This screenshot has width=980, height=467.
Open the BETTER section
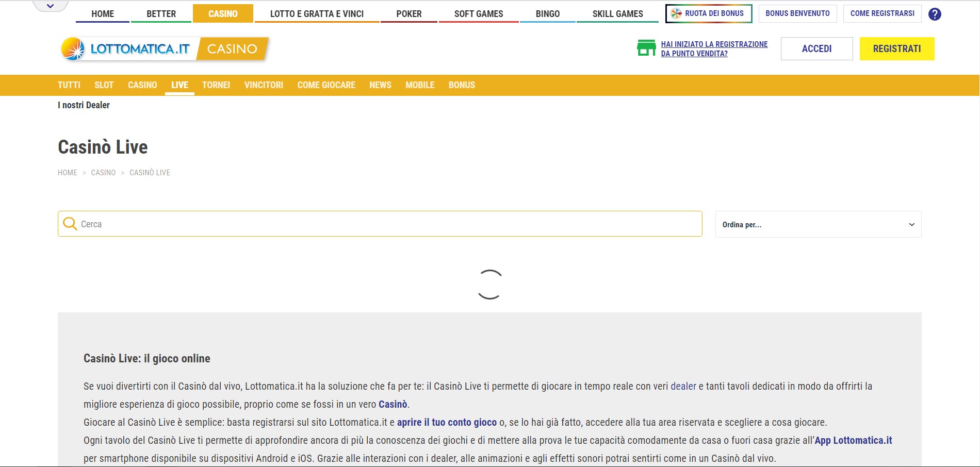click(x=161, y=14)
